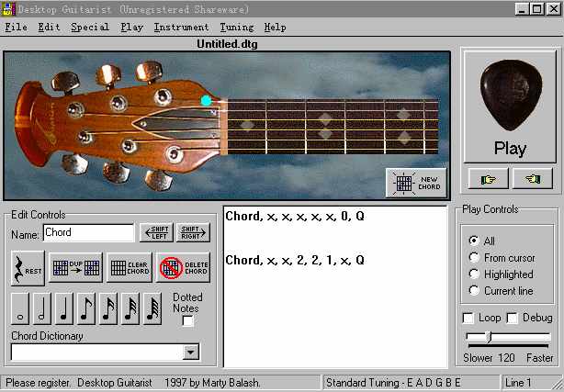This screenshot has width=564, height=392.
Task: Click in the Chord Dictionary combo box field
Action: (97, 353)
